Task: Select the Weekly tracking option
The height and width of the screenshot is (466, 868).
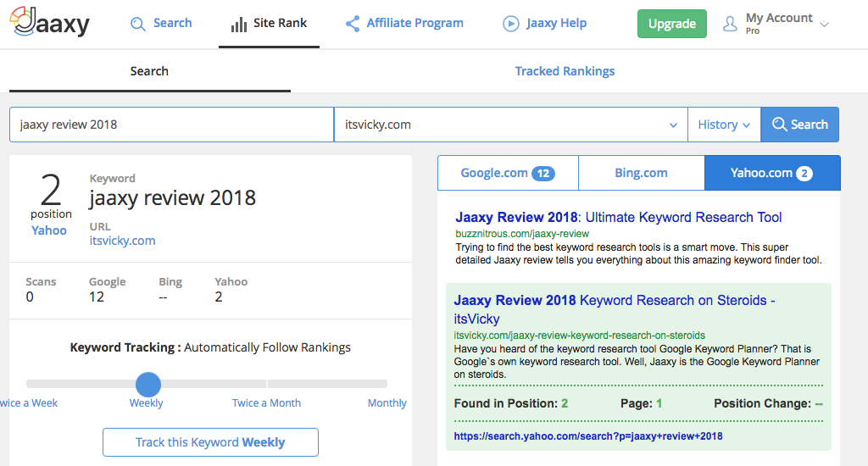Action: coord(146,403)
